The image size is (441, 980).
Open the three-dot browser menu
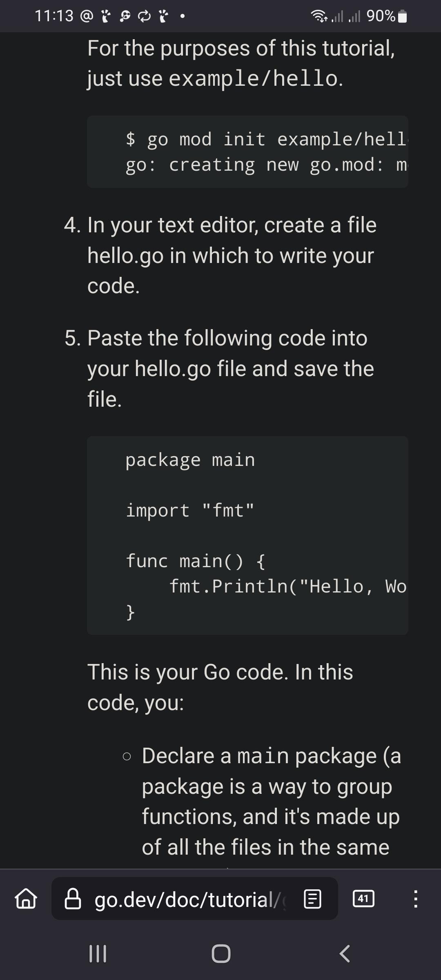click(415, 899)
